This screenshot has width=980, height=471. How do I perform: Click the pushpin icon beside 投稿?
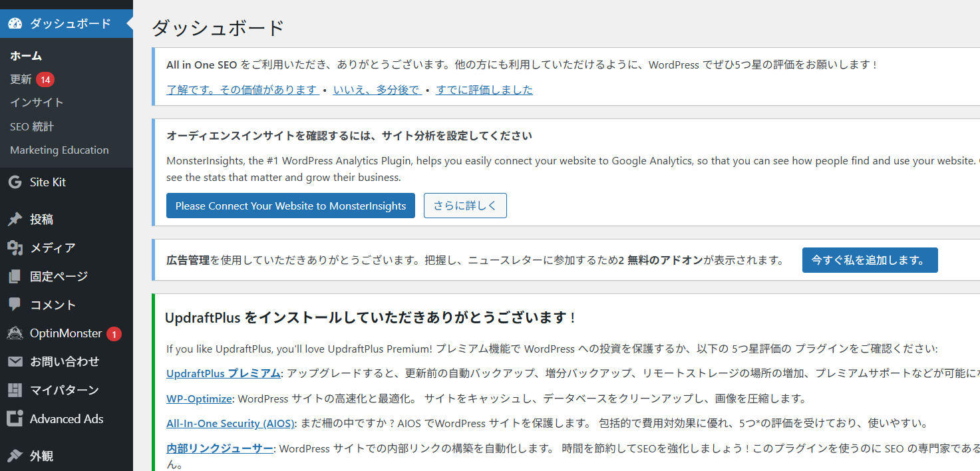[x=15, y=220]
